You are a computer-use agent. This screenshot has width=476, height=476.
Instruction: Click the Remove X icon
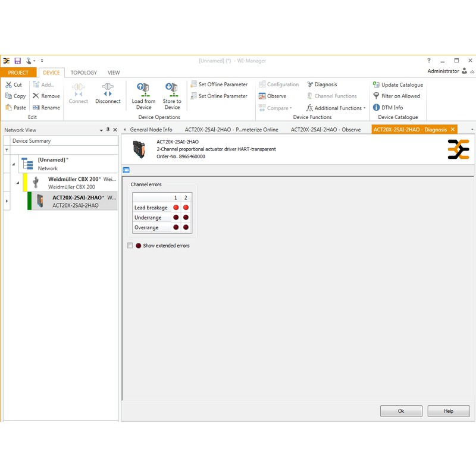click(36, 96)
